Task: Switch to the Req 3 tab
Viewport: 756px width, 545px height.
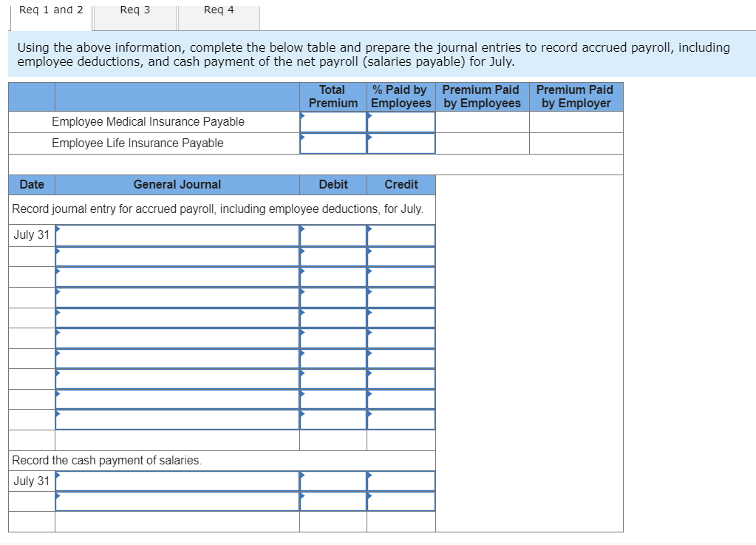Action: 134,16
